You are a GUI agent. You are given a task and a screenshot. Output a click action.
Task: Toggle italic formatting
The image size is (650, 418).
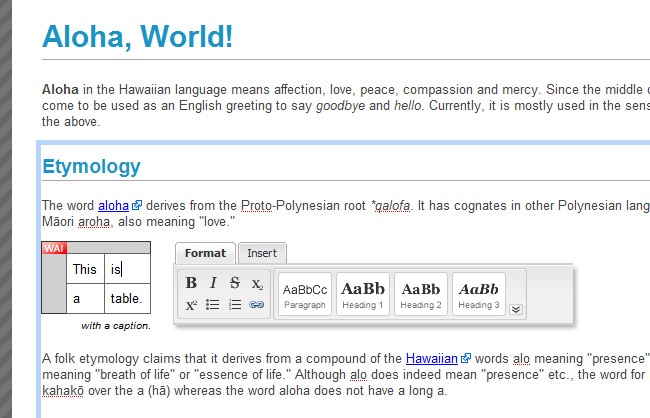click(x=213, y=283)
